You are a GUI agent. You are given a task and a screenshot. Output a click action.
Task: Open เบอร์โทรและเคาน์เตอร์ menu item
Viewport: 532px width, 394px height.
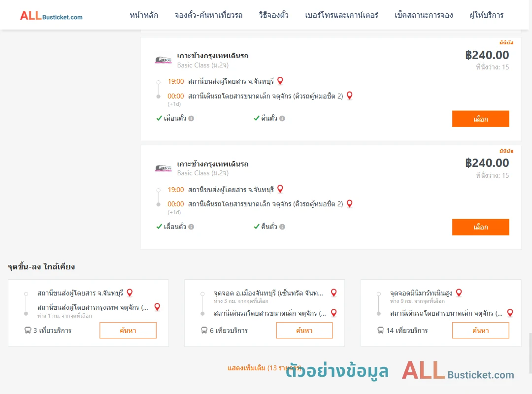341,15
